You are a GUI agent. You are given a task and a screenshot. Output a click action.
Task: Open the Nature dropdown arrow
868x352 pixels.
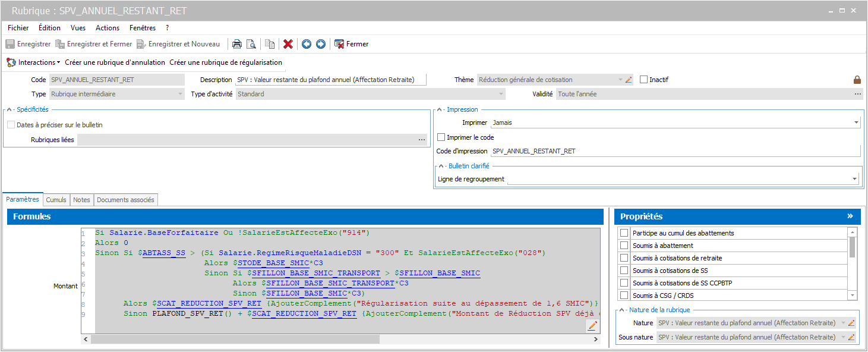[843, 323]
